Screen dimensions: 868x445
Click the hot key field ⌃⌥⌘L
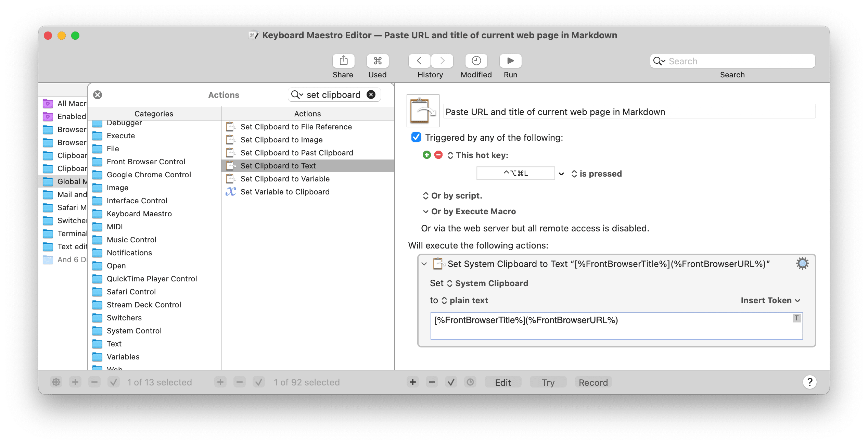pyautogui.click(x=515, y=173)
